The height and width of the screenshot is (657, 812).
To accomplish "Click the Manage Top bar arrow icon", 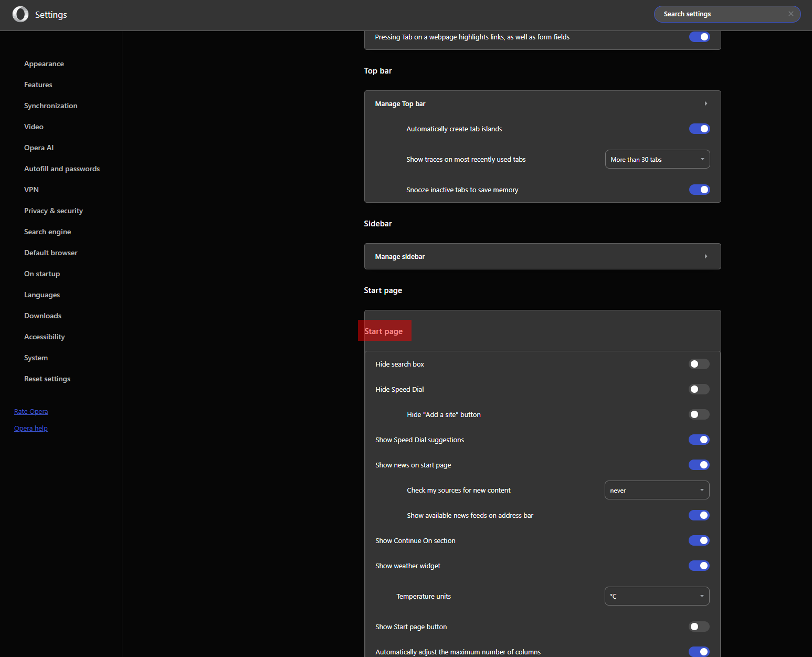I will tap(705, 104).
